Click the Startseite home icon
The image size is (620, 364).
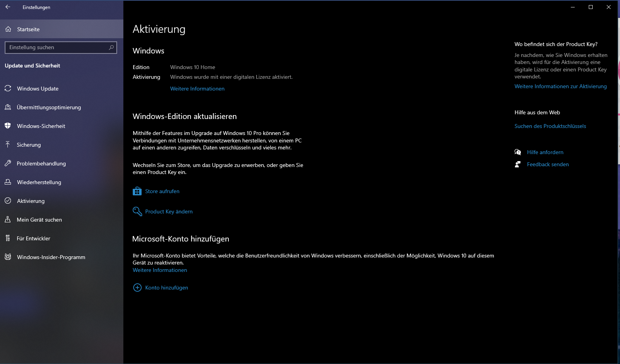click(8, 29)
